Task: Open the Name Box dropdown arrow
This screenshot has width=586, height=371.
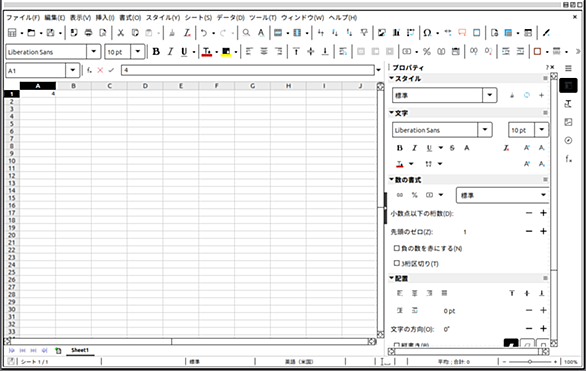Action: [73, 70]
